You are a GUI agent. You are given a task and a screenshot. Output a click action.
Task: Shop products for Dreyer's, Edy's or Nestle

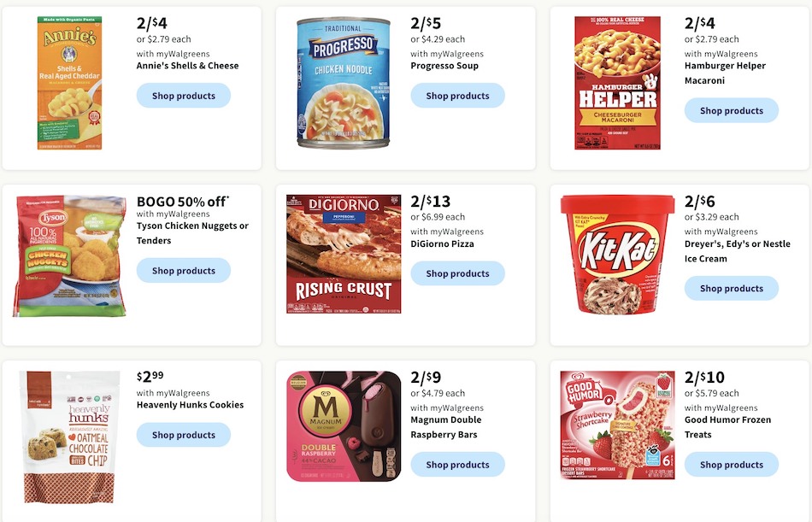731,289
